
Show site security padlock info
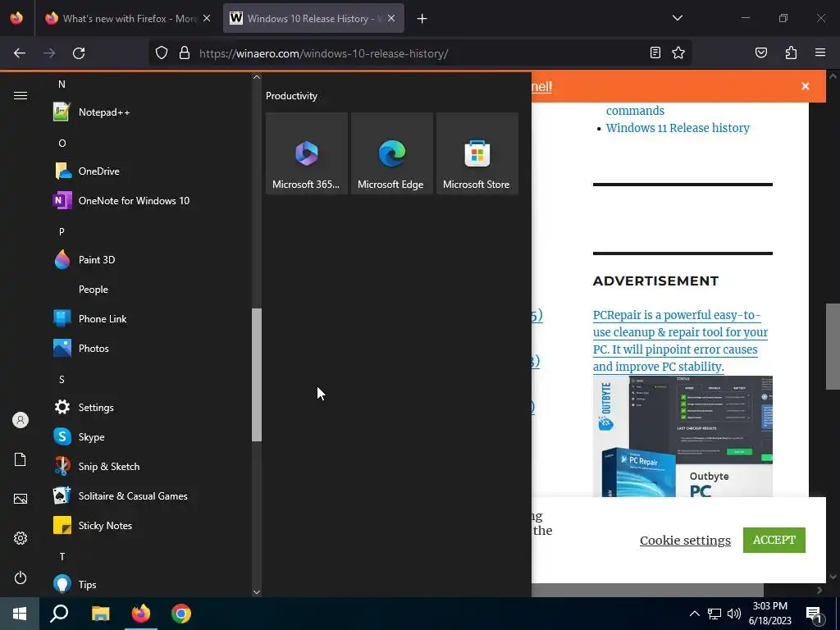tap(185, 53)
